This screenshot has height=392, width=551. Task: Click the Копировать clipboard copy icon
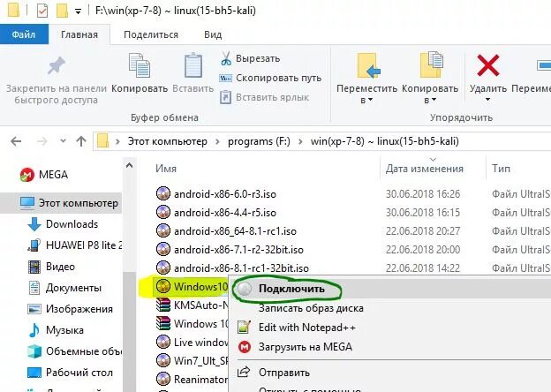point(140,65)
